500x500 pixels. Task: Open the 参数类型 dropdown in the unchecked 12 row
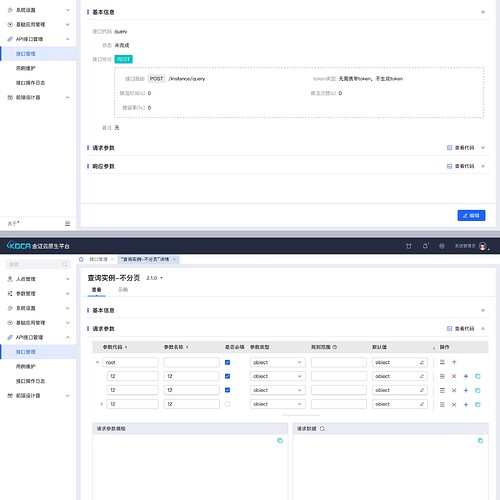tap(277, 404)
